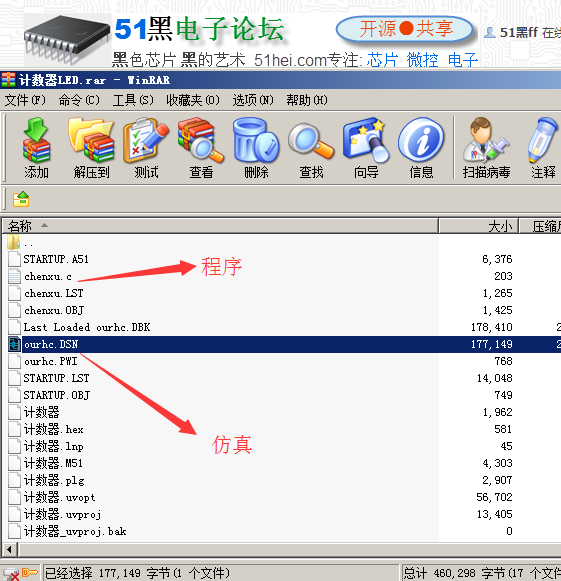Screen dimensions: 561x581
Task: Open the 工具(S) menu
Action: click(x=133, y=100)
